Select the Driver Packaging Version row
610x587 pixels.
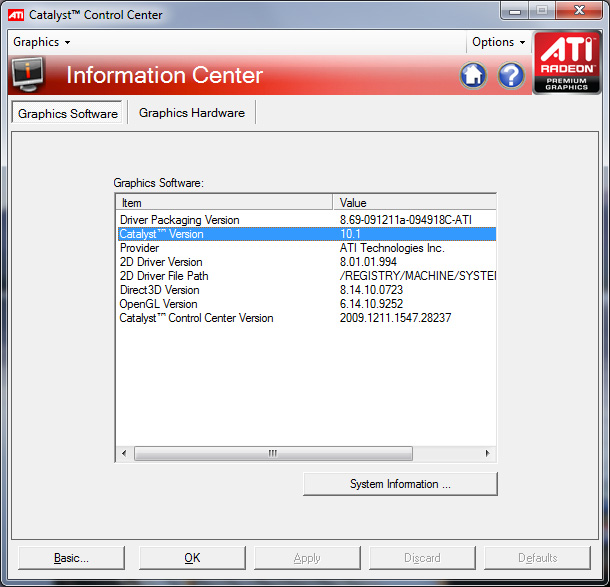(x=307, y=220)
